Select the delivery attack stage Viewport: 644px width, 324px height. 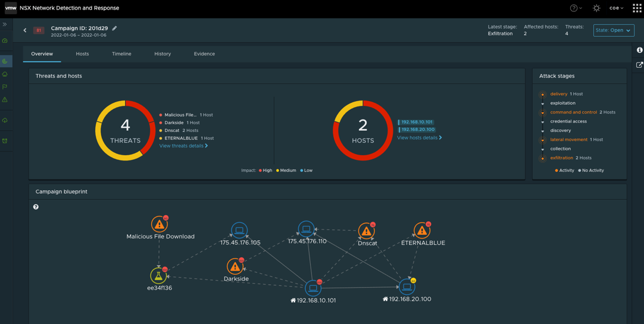558,94
